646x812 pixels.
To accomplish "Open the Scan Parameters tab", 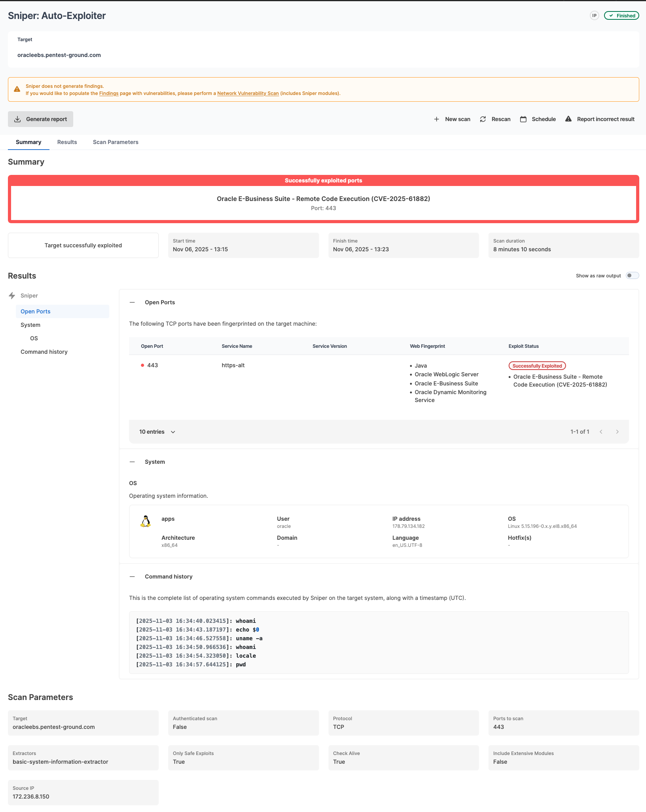I will point(116,142).
